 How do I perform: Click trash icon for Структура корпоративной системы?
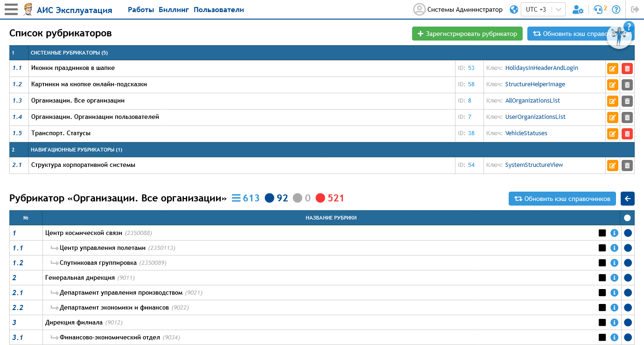click(627, 166)
